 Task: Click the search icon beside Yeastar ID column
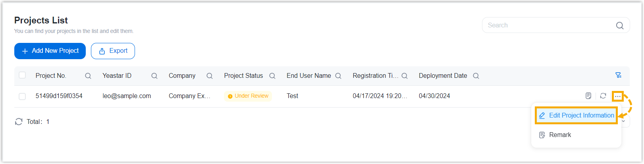coord(154,76)
